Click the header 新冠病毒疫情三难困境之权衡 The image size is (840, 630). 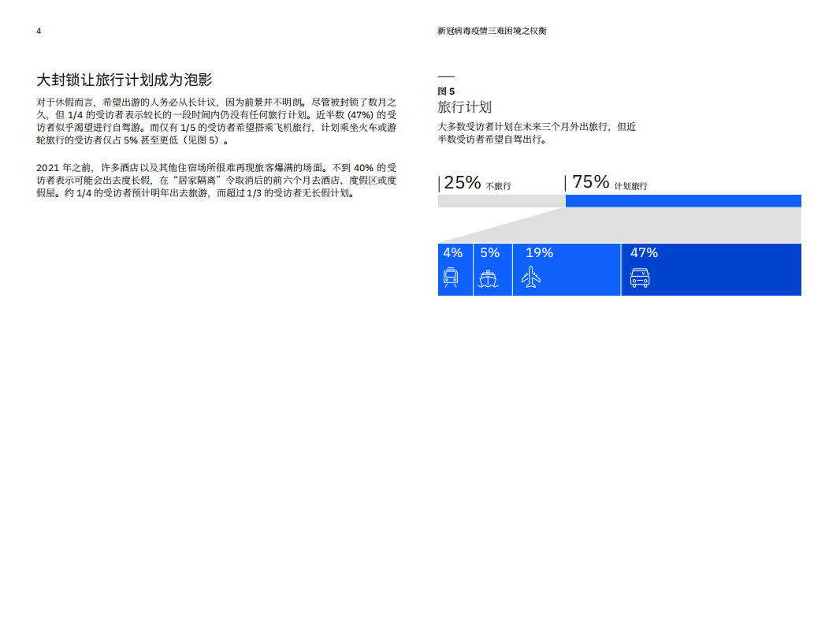[x=492, y=31]
